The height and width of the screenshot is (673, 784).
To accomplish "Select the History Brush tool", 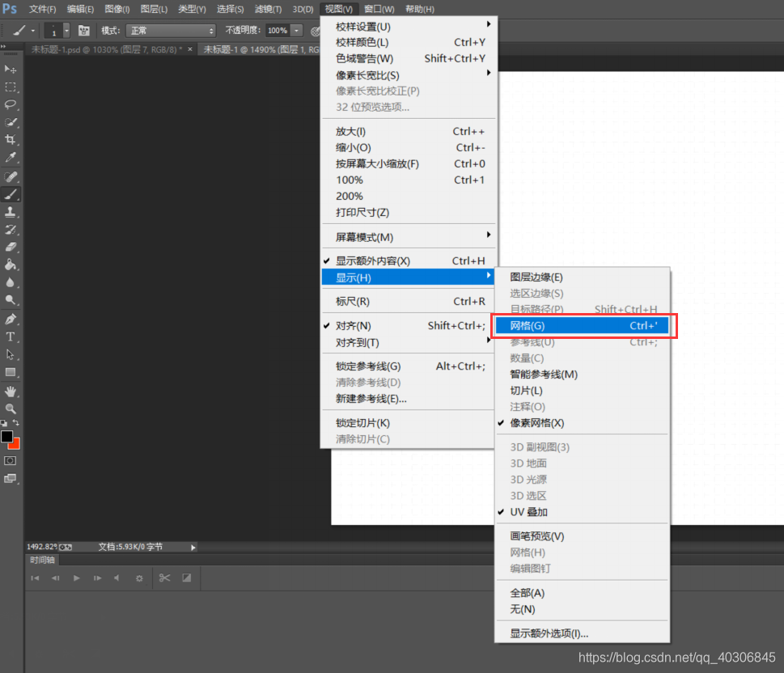I will pos(10,230).
